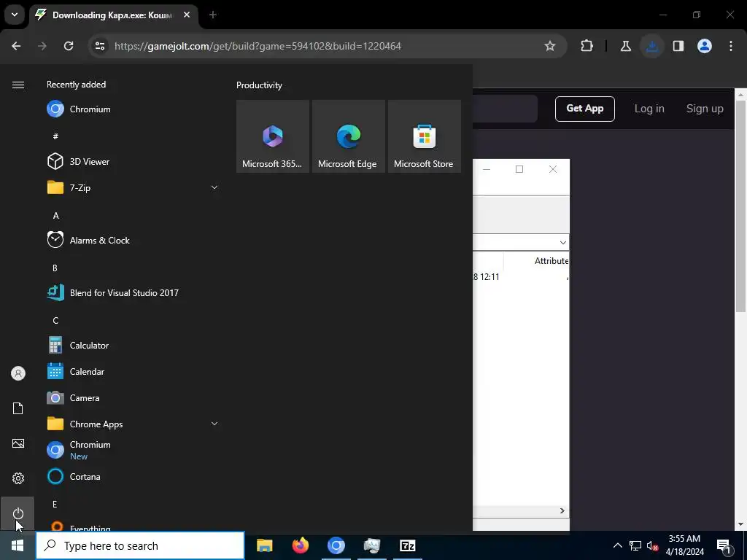Click the Windows Start button
Image resolution: width=747 pixels, height=560 pixels.
[18, 545]
